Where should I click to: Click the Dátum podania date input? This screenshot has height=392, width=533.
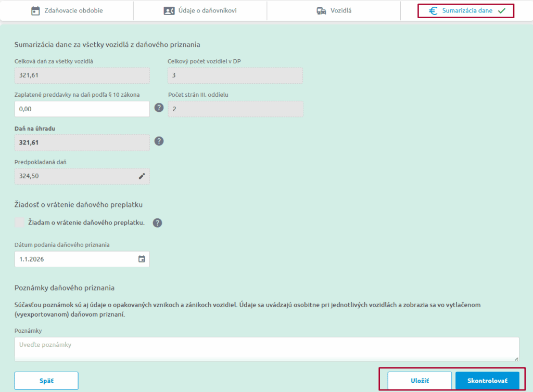[x=75, y=259]
